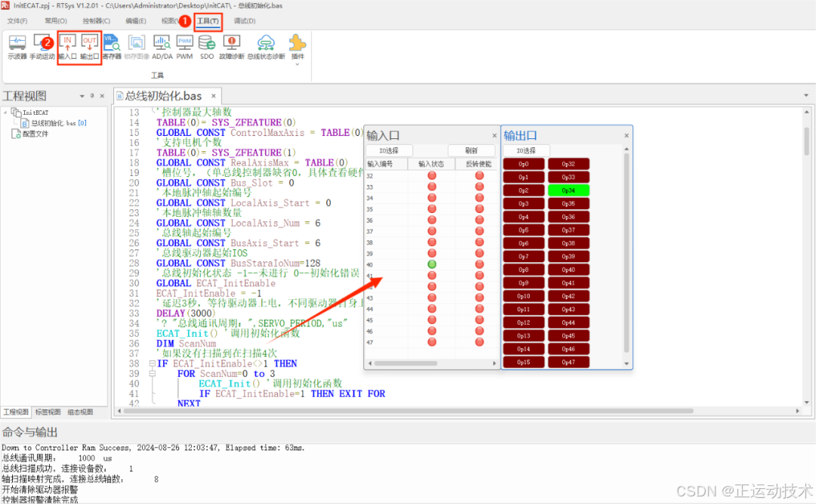This screenshot has width=816, height=504.
Task: Toggle 反转使能 for input 32
Action: tap(480, 175)
